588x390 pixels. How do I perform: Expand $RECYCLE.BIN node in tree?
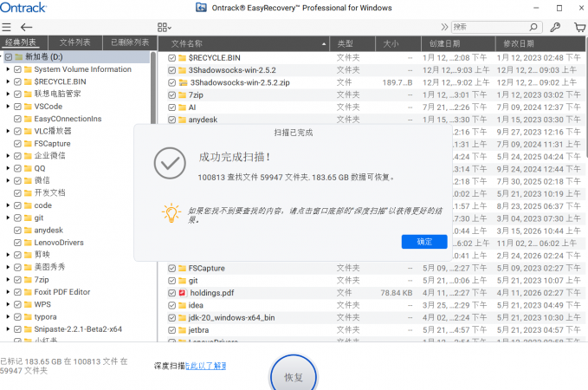click(8, 81)
